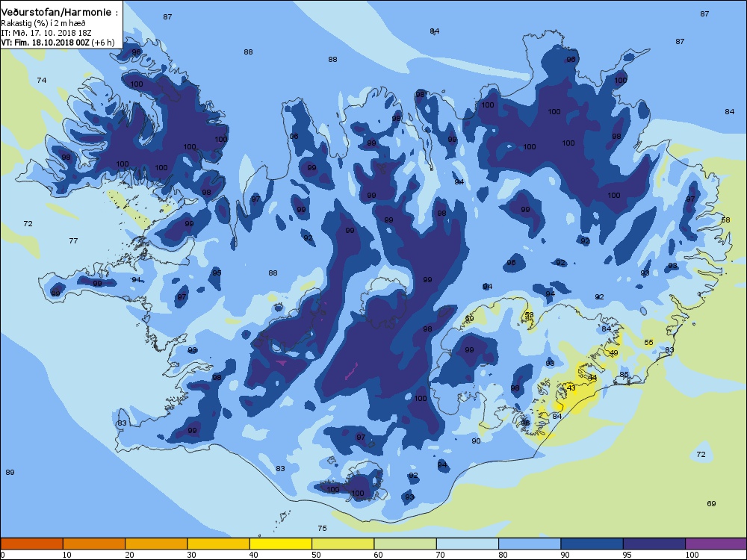The height and width of the screenshot is (560, 747).
Task: Click the legend tick label 50
Action: [316, 555]
